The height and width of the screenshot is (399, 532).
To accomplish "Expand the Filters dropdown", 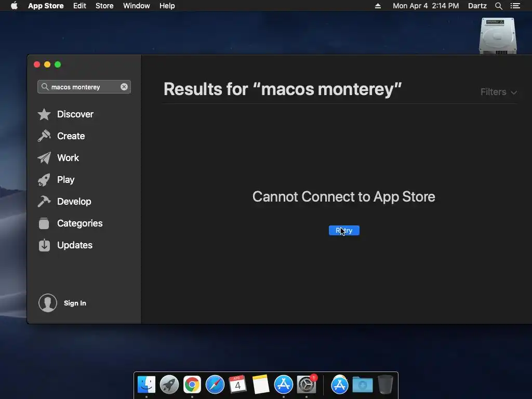I will (x=498, y=92).
